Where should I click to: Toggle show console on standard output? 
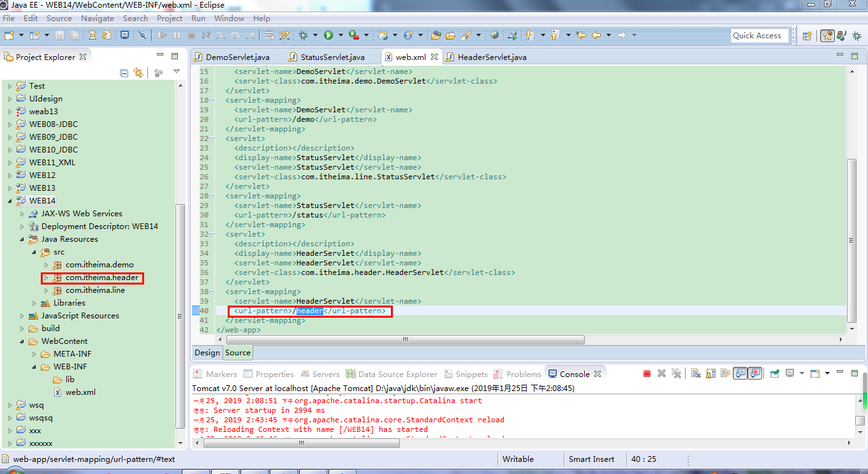pyautogui.click(x=740, y=374)
